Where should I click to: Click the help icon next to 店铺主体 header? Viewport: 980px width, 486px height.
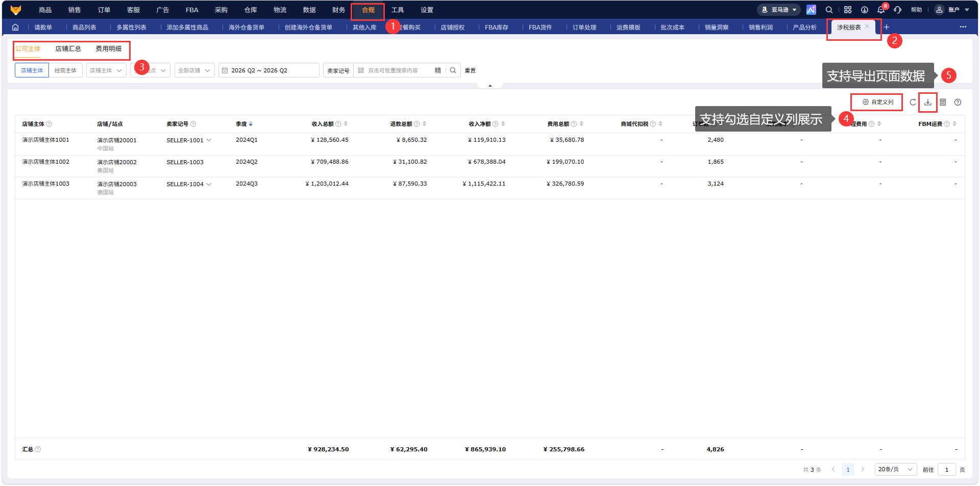click(x=49, y=124)
